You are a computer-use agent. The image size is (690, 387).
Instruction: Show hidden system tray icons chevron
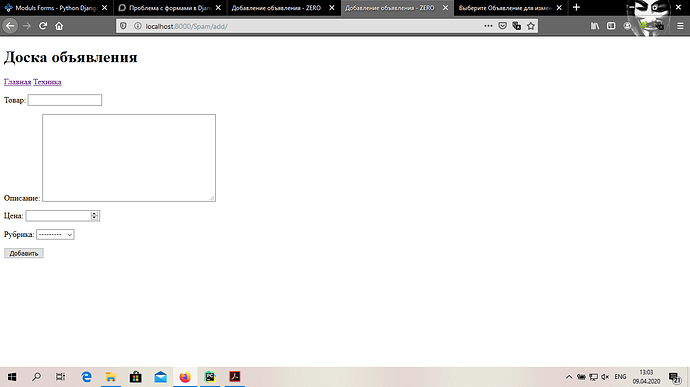pos(569,377)
